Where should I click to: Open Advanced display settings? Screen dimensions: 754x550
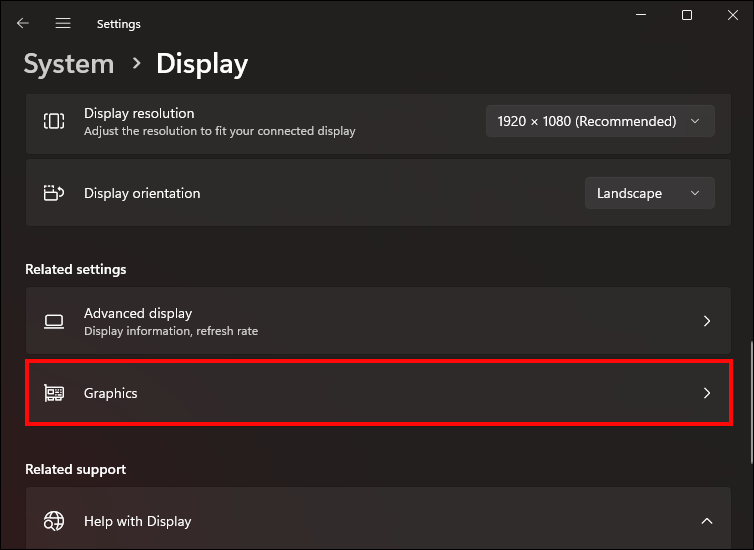coord(138,313)
